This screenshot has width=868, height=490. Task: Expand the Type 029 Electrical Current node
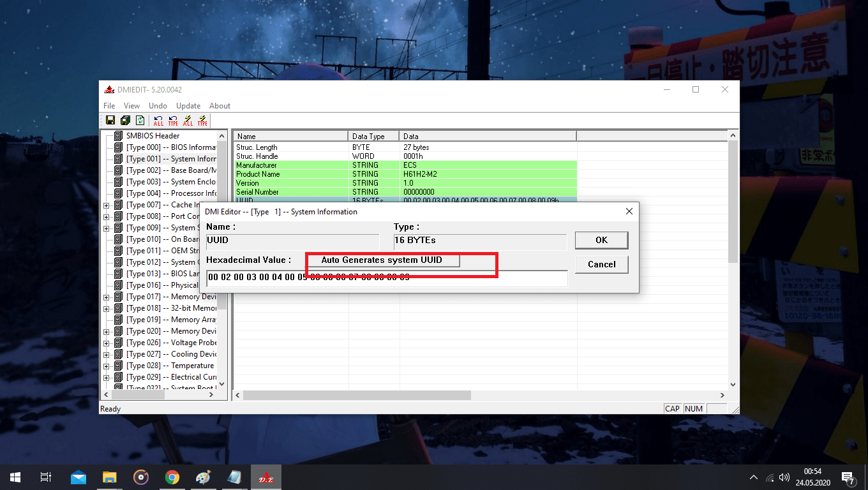coord(107,377)
